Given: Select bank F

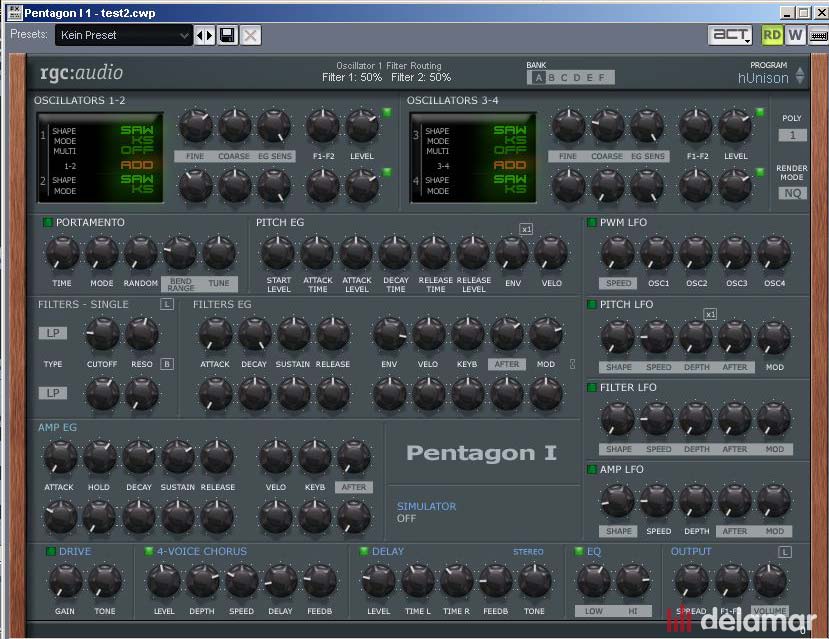Looking at the screenshot, I should (x=602, y=78).
